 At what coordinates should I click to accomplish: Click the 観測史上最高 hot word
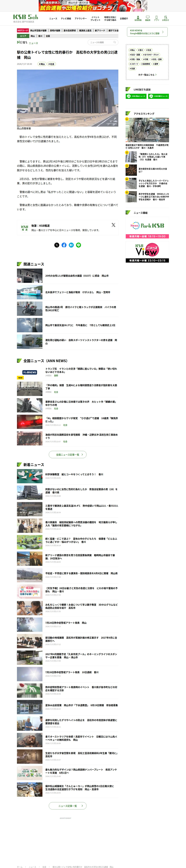(85, 30)
